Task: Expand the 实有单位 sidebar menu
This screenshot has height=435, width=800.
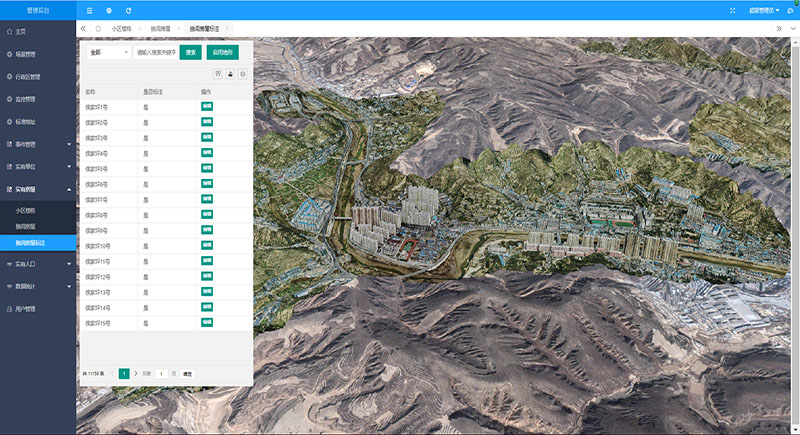Action: pos(38,167)
